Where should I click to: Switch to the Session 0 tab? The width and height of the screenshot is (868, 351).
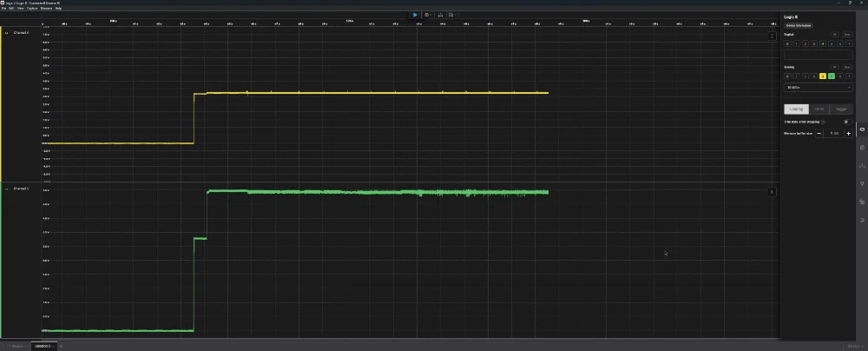43,346
